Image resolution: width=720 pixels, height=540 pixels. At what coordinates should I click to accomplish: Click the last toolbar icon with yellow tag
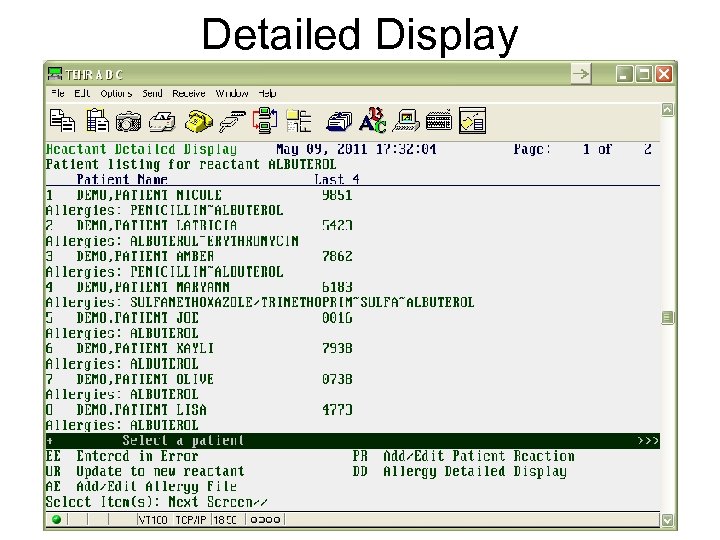pos(472,121)
